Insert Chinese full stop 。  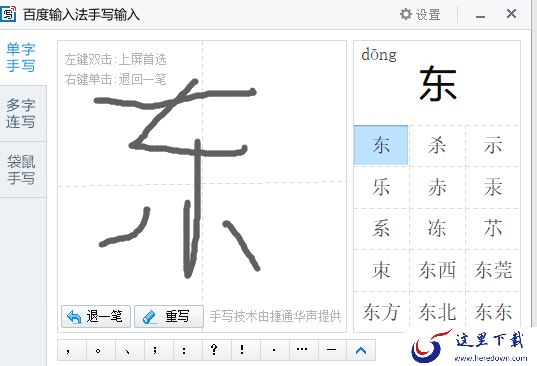tap(101, 350)
